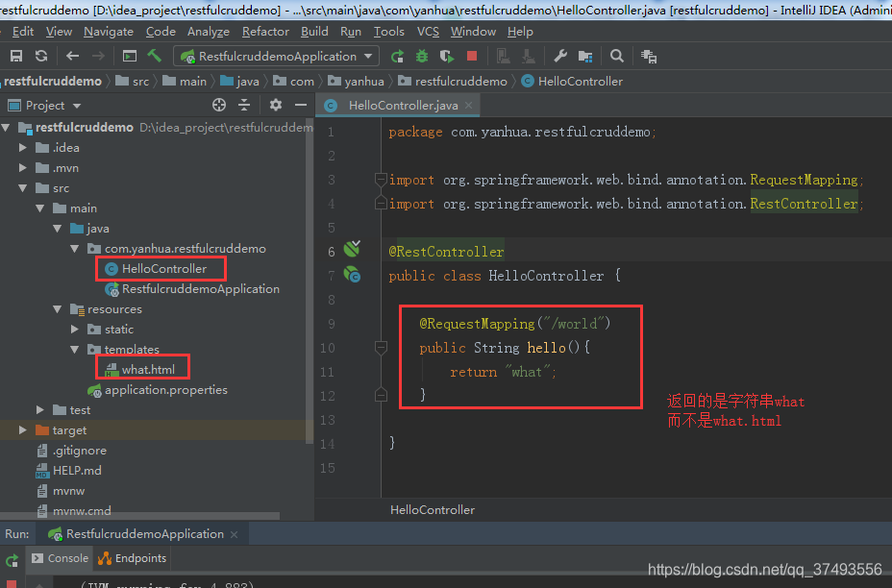Collapse the fold marker beside the hello() method
The width and height of the screenshot is (892, 588).
click(382, 347)
